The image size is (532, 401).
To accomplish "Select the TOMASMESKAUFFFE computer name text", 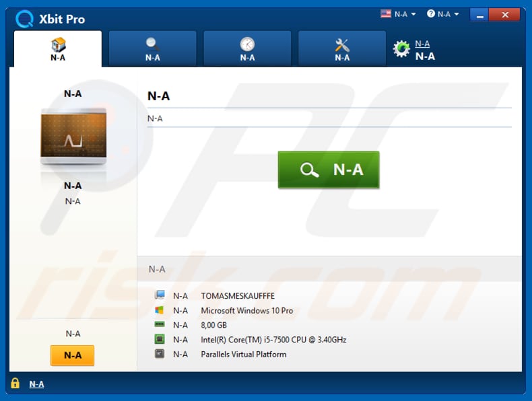I will click(x=238, y=296).
